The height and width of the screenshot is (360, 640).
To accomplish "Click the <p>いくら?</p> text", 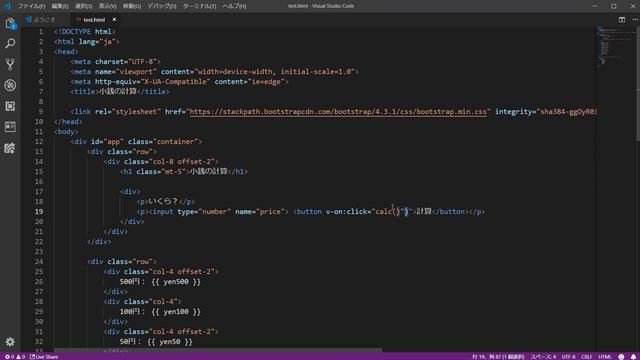I will (166, 202).
